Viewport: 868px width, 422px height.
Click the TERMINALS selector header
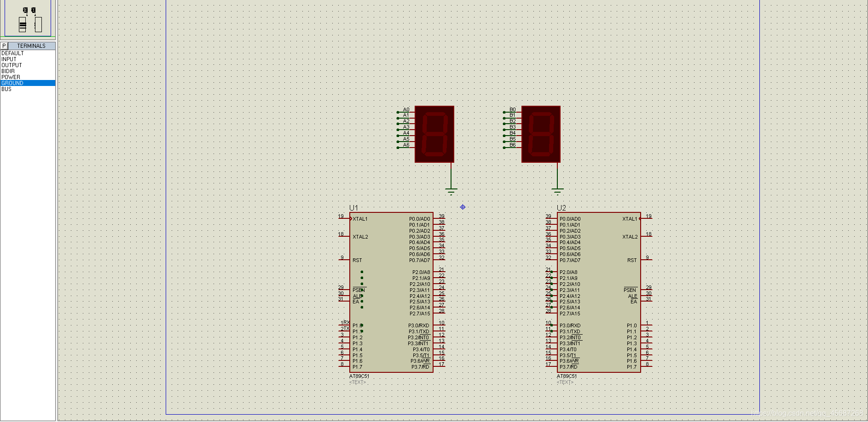tap(31, 46)
